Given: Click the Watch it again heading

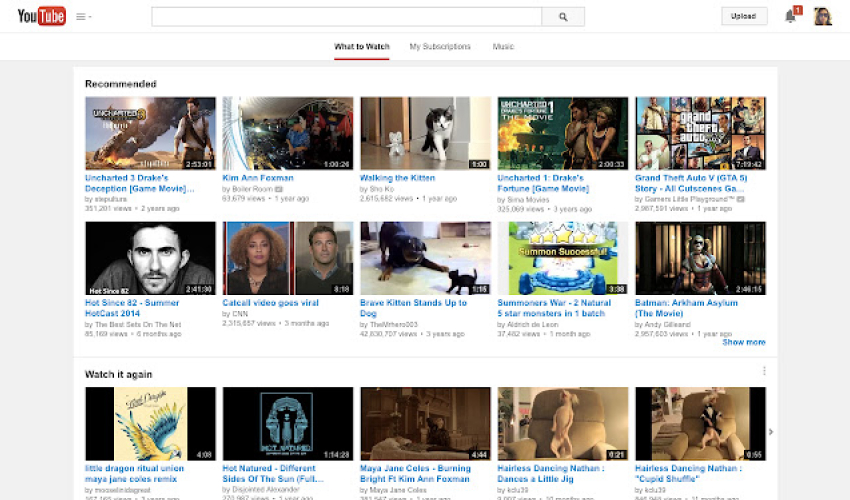Looking at the screenshot, I should 119,374.
